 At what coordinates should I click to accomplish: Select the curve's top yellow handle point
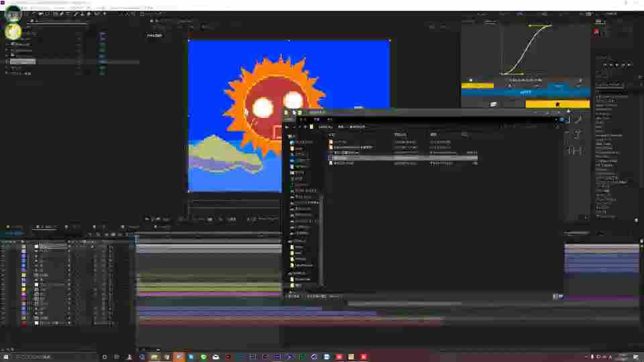[x=530, y=26]
